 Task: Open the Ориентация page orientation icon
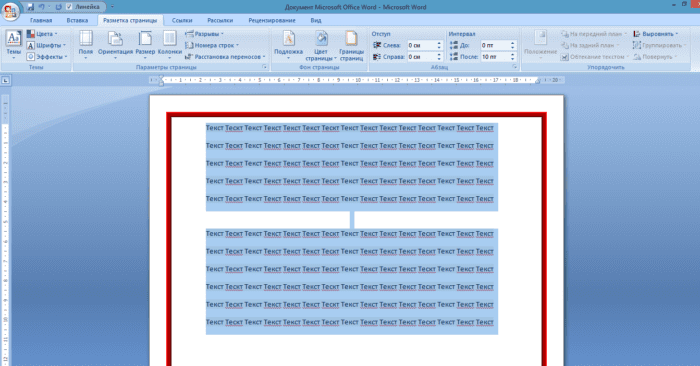tap(115, 44)
